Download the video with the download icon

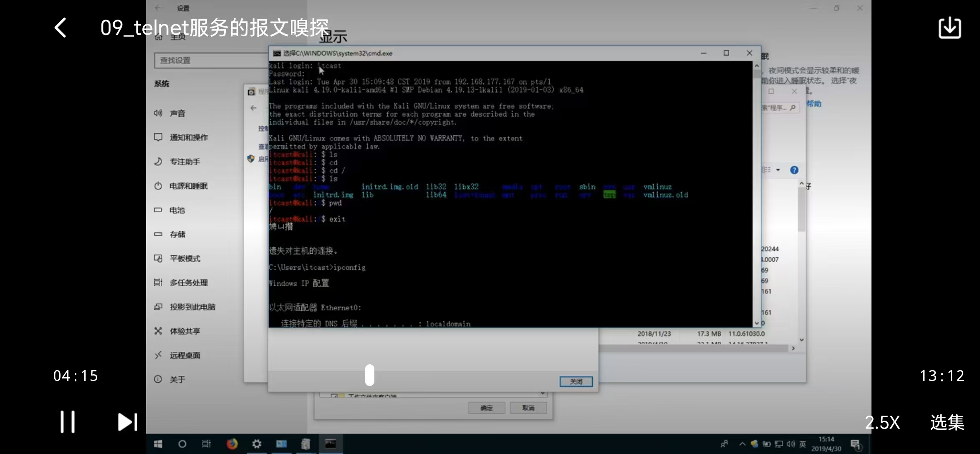950,28
